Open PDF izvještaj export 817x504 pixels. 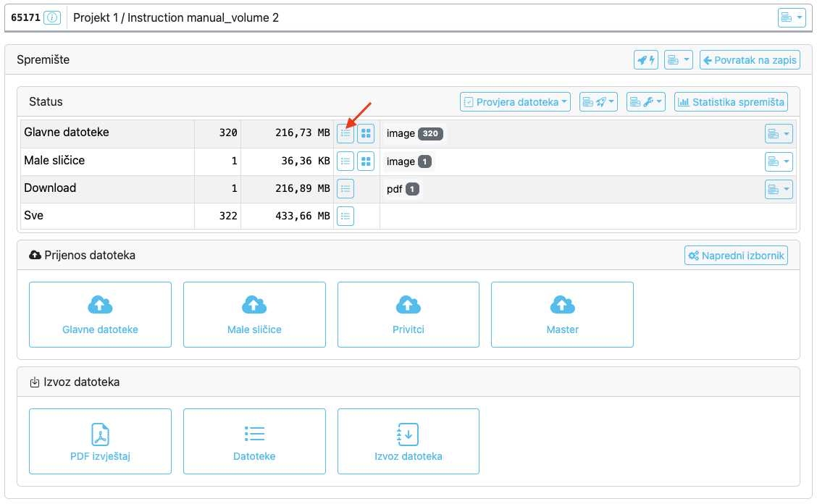[100, 442]
